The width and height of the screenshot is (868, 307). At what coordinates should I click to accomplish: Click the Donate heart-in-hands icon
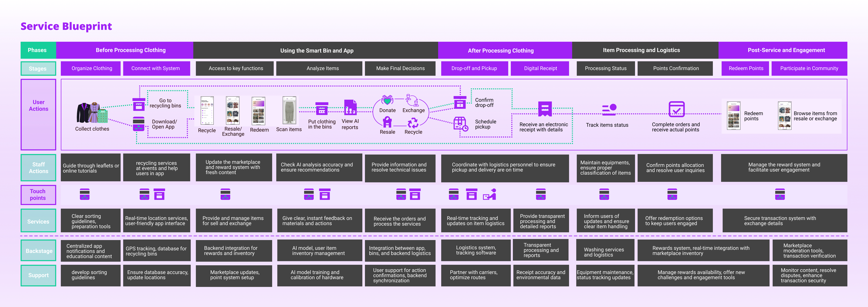[x=387, y=100]
